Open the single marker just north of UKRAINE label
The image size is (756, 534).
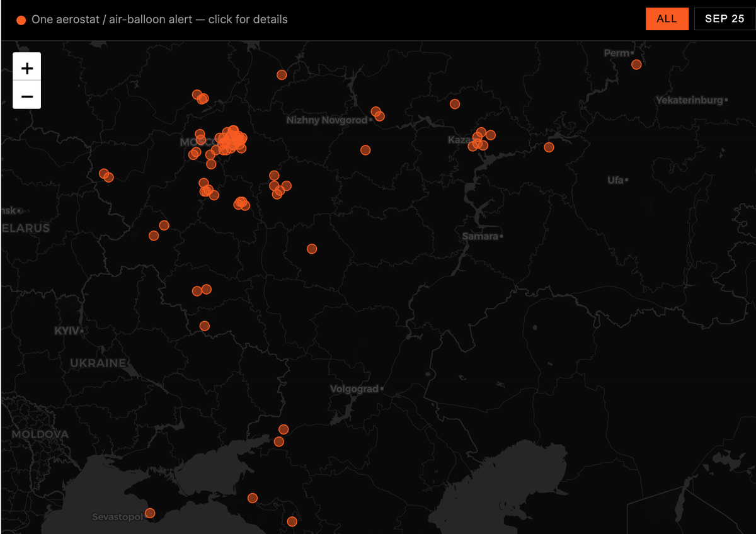[x=205, y=326]
